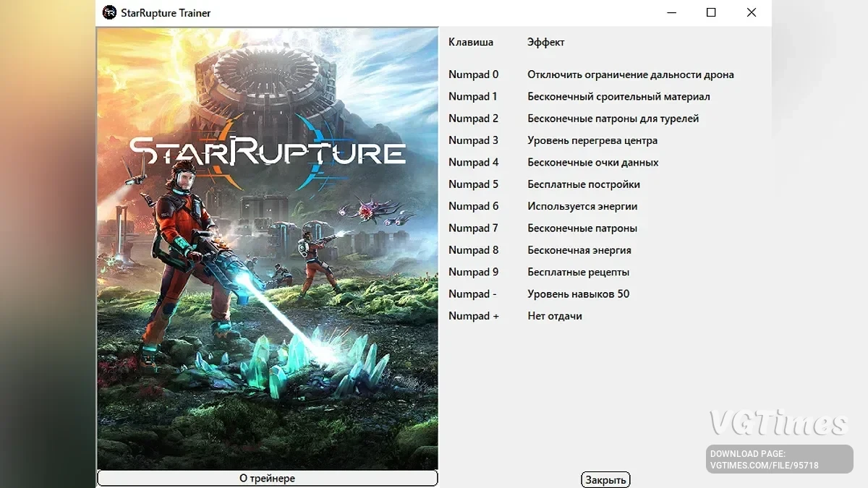Select the 'Numpad 5' key label
Image resolution: width=868 pixels, height=488 pixels.
tap(473, 184)
